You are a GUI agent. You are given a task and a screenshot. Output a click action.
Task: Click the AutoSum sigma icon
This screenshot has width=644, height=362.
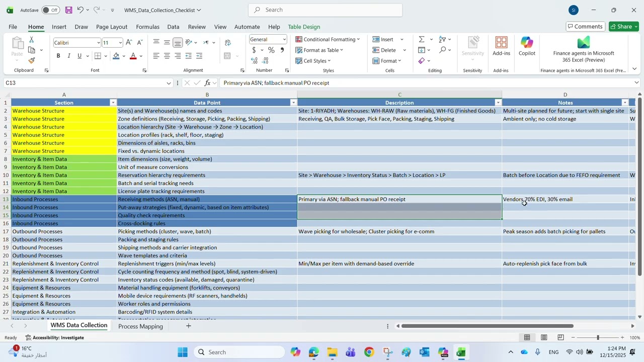tap(422, 39)
